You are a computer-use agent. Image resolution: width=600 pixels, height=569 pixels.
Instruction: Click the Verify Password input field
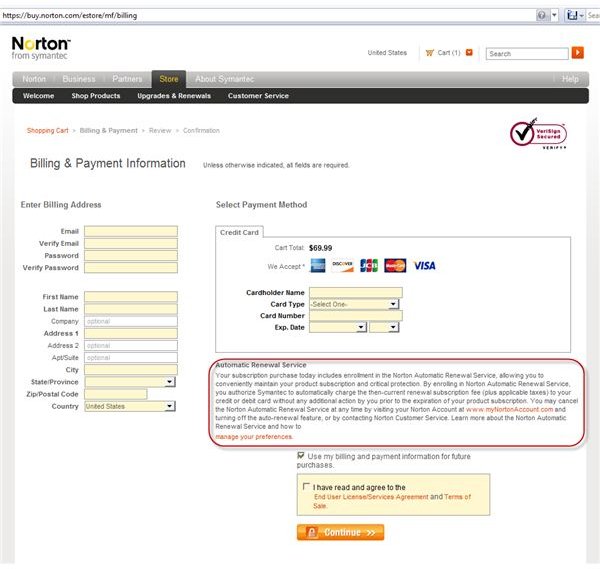pos(131,268)
